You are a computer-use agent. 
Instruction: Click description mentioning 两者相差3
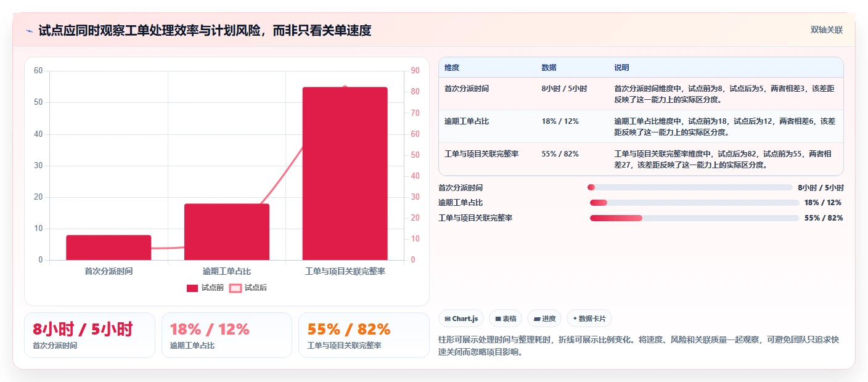724,94
